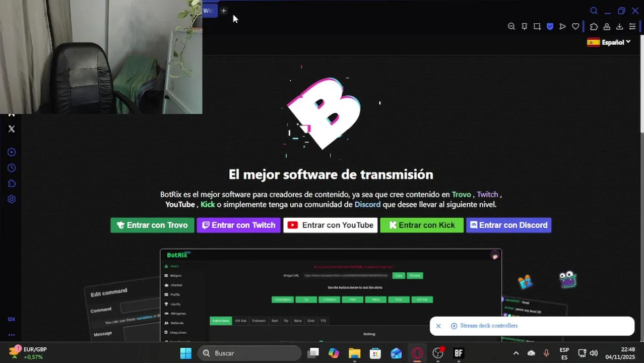Open Outlook from the taskbar

click(396, 353)
